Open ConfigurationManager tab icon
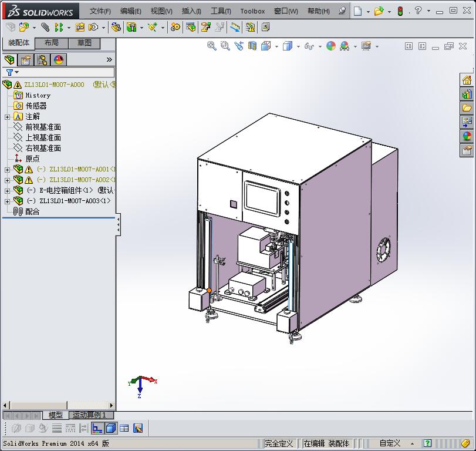The width and height of the screenshot is (476, 451). pyautogui.click(x=42, y=60)
